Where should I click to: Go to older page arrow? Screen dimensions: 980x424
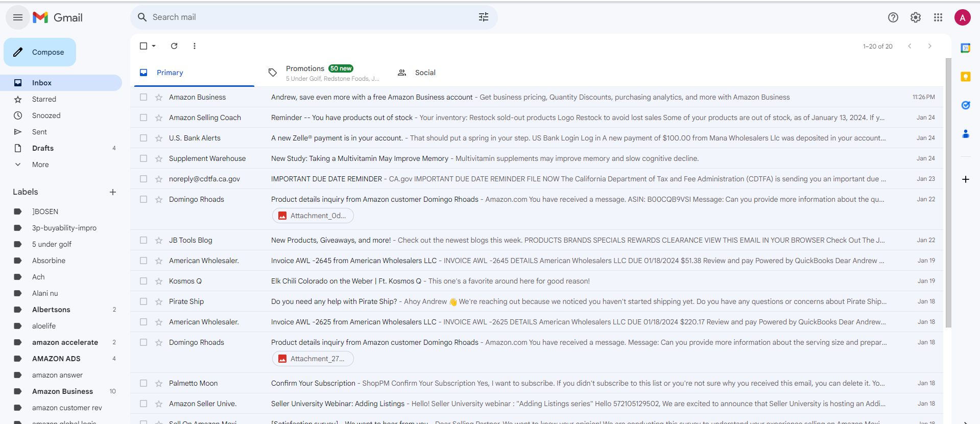tap(930, 46)
